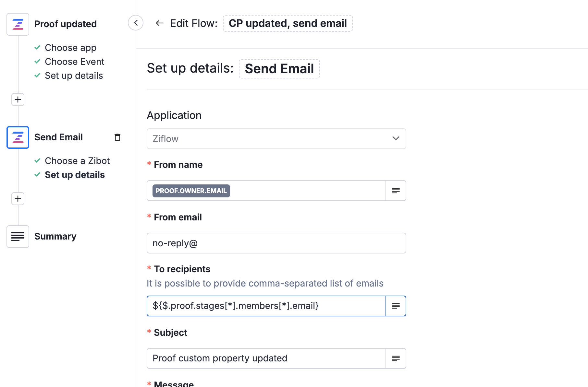The height and width of the screenshot is (387, 588).
Task: Click the From email input field
Action: tap(276, 243)
